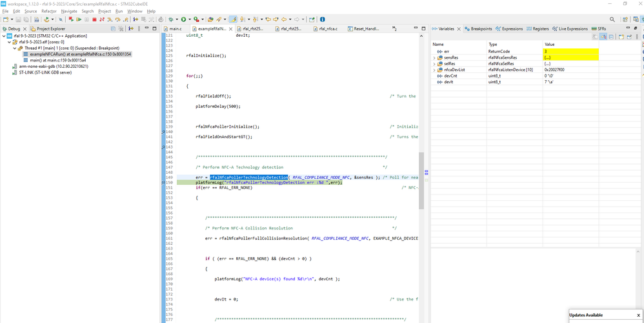This screenshot has width=644, height=323.
Task: Click the New file toolbar icon
Action: click(x=5, y=19)
